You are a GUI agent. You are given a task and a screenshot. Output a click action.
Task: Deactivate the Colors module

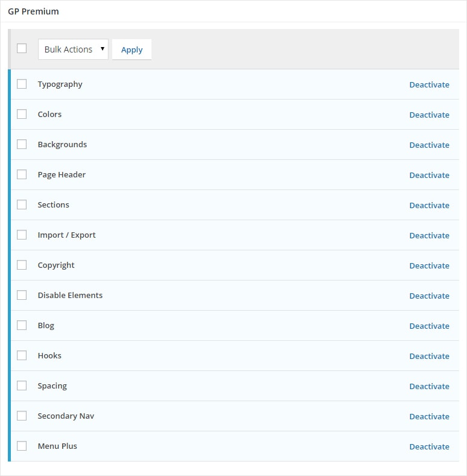tap(430, 115)
